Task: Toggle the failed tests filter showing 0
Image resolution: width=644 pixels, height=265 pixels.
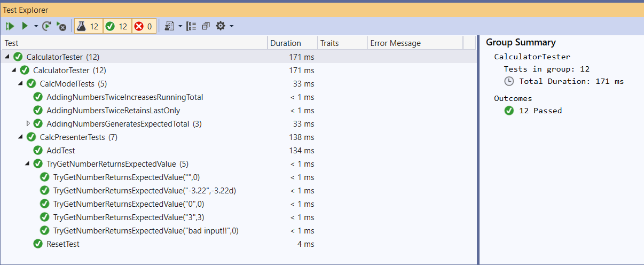Action: [144, 26]
